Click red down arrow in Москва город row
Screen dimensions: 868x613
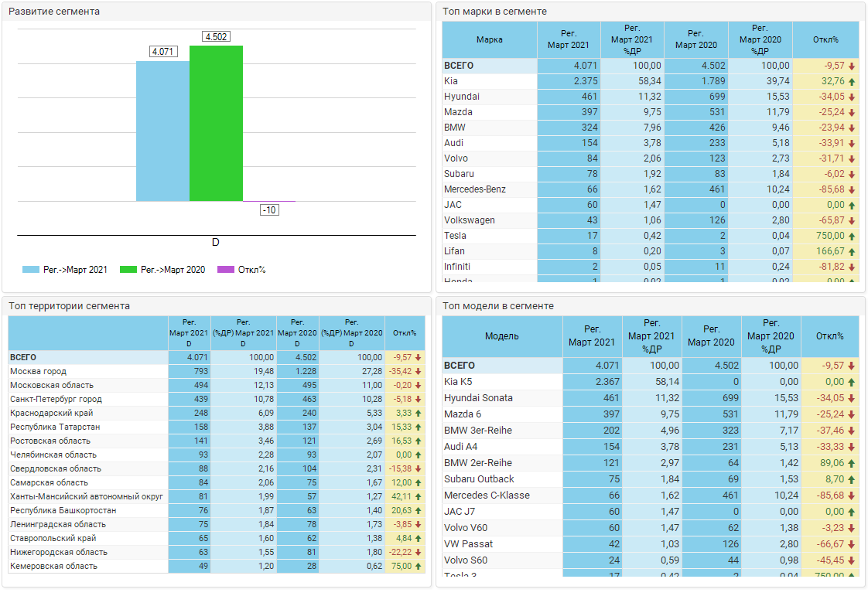pyautogui.click(x=419, y=372)
